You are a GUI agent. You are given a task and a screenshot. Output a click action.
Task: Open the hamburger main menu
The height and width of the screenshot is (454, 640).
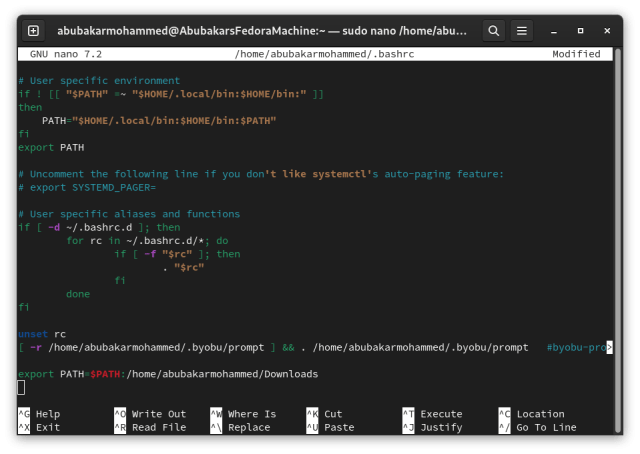pyautogui.click(x=522, y=31)
